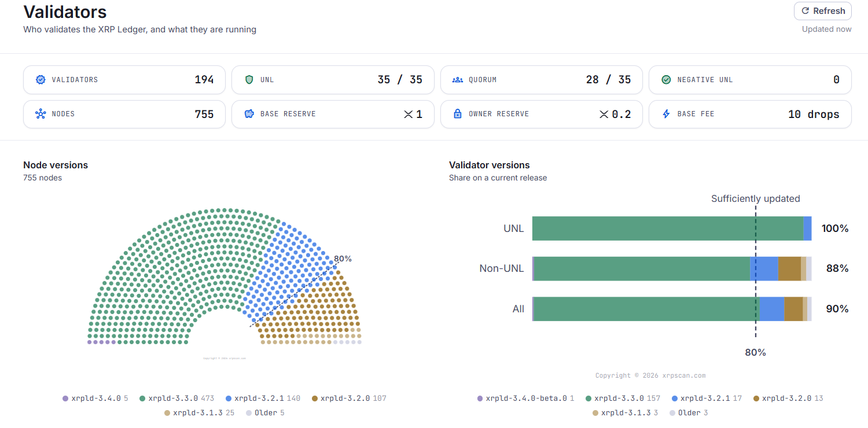
Task: Click the UNL shield icon
Action: click(x=249, y=80)
